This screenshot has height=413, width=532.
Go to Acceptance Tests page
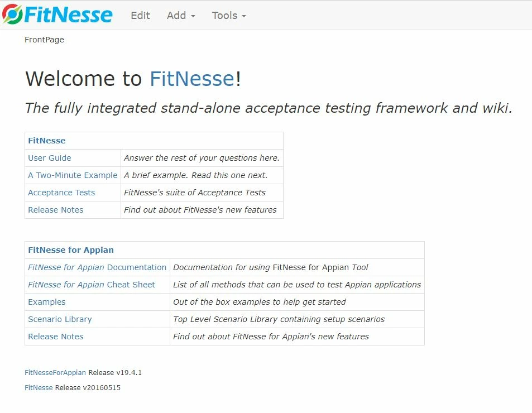point(61,193)
